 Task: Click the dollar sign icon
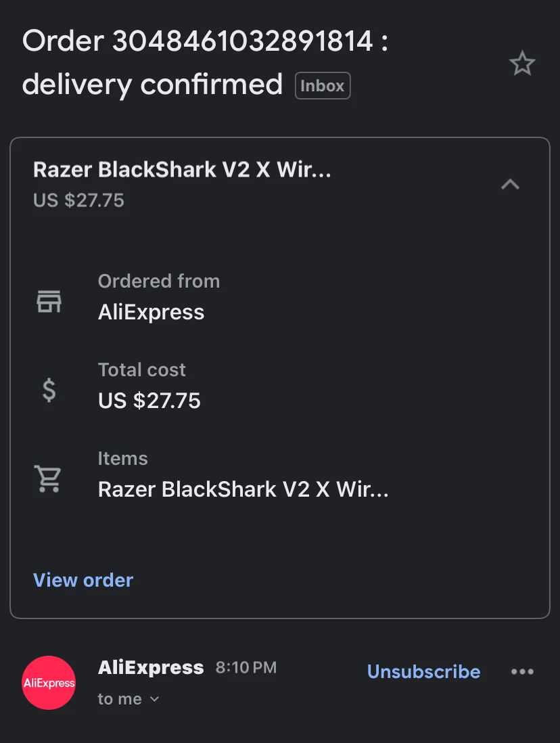49,390
